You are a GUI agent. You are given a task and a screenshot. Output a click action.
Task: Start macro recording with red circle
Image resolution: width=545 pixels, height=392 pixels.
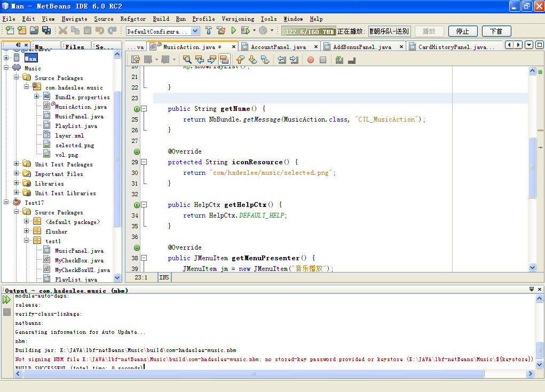coord(311,60)
